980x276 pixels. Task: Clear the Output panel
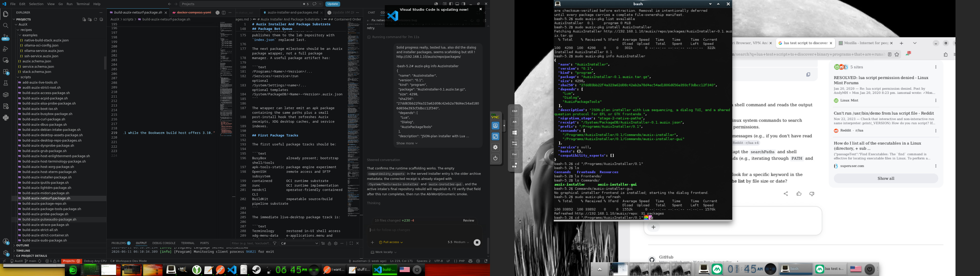click(x=323, y=243)
